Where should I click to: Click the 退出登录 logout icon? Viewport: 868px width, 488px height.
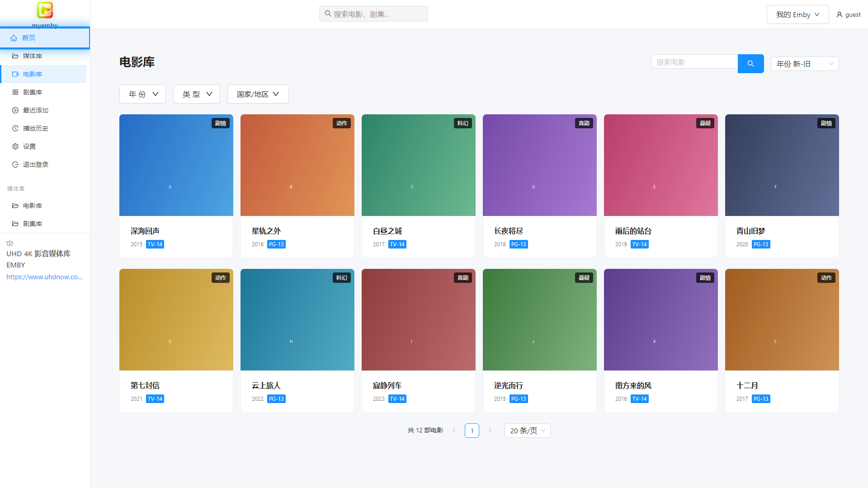15,164
